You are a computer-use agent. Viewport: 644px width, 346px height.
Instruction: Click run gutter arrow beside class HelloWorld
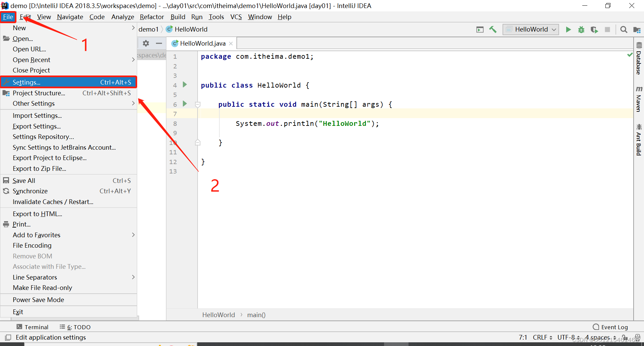(185, 85)
